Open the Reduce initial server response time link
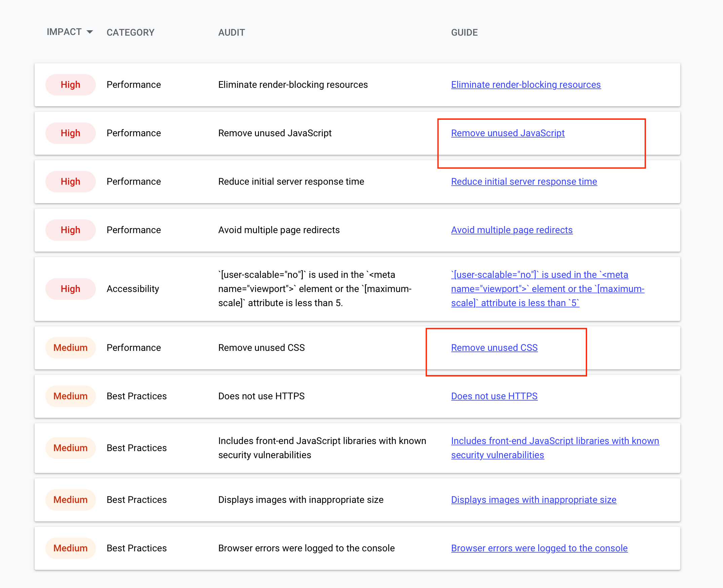 click(524, 182)
